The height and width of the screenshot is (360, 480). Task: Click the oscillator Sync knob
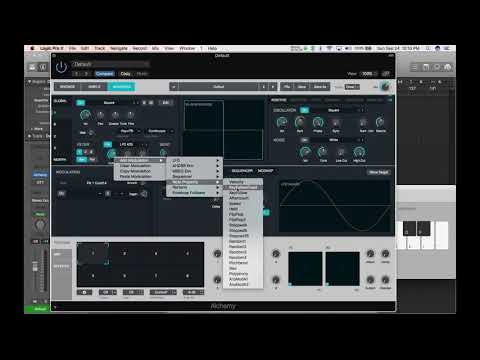336,123
